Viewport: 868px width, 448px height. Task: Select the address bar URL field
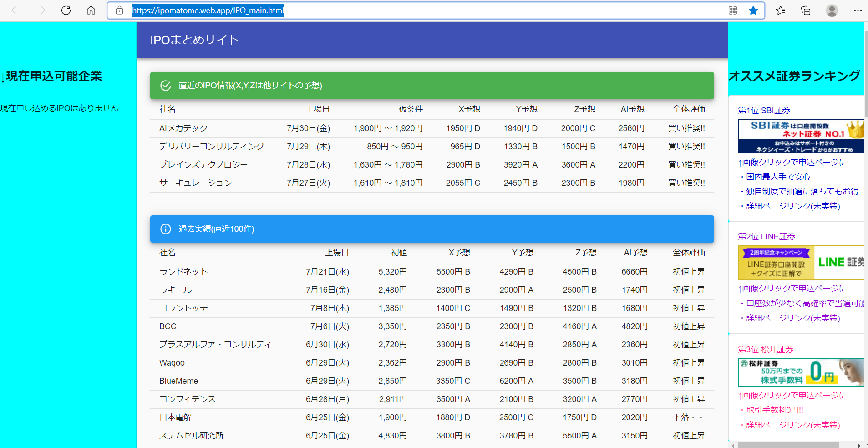click(410, 10)
